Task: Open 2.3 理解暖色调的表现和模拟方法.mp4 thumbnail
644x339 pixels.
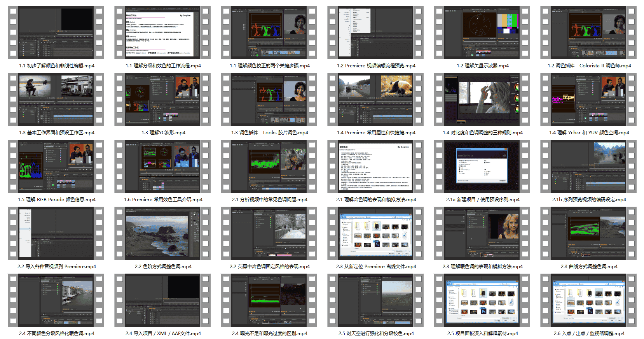Action: (x=482, y=233)
